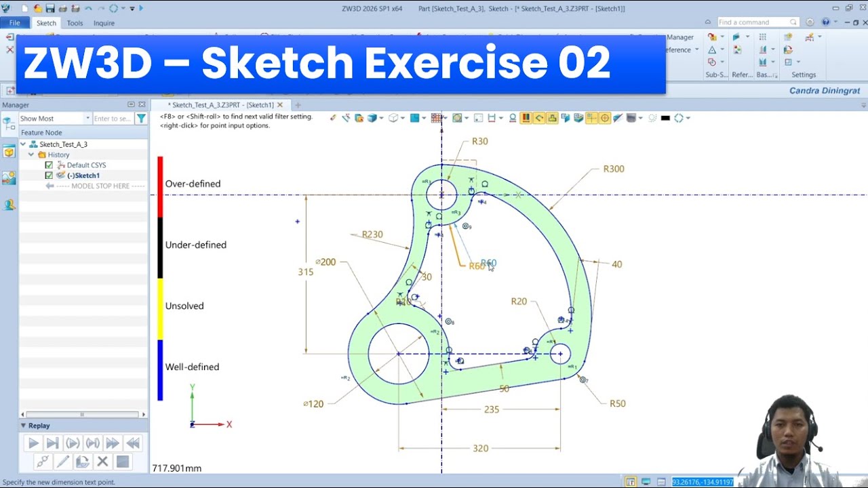Select the yellow cube icon in left sidebar
This screenshot has width=868, height=488.
point(9,152)
